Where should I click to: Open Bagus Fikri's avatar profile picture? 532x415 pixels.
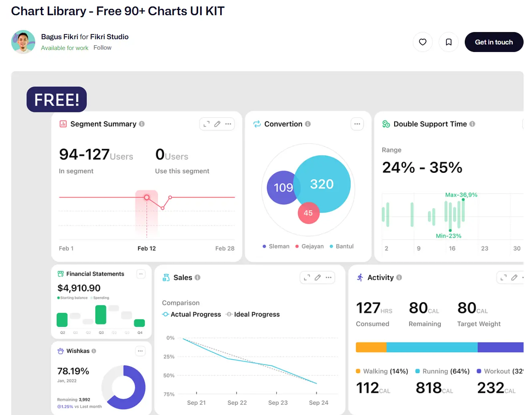point(23,42)
